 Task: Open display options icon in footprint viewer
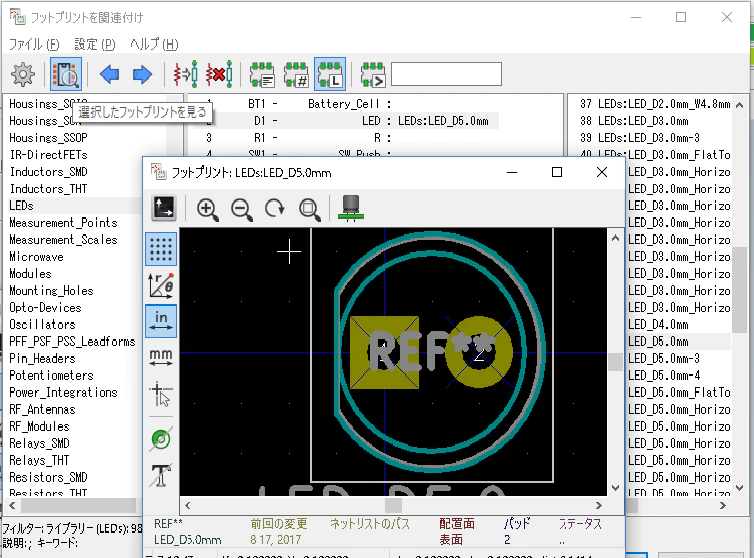pyautogui.click(x=164, y=208)
